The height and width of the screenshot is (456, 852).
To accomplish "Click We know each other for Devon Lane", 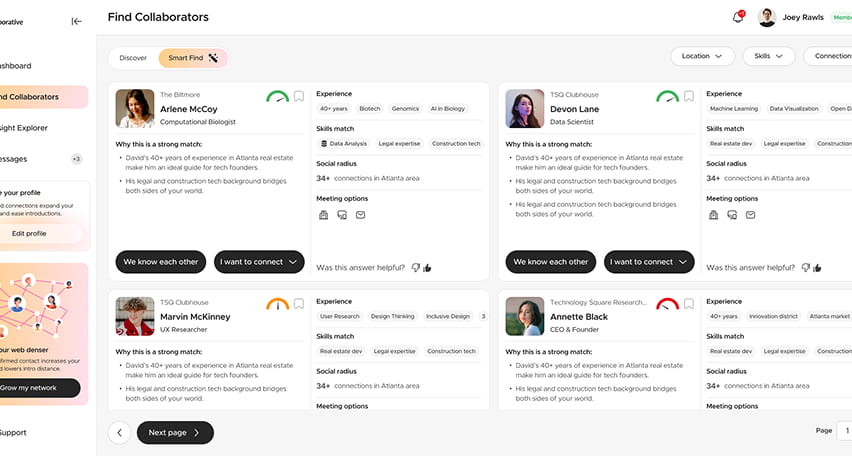I will coord(551,262).
